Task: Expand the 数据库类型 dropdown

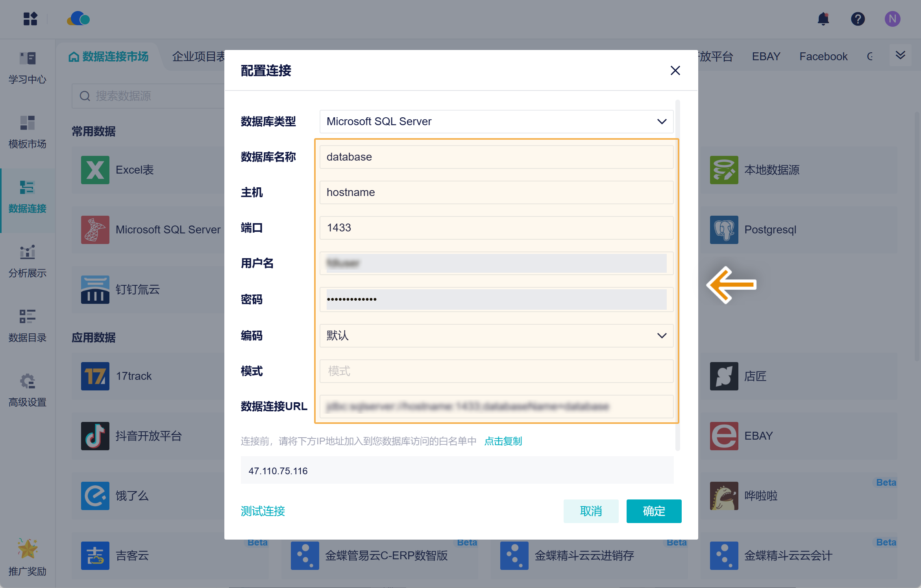Action: (x=496, y=121)
